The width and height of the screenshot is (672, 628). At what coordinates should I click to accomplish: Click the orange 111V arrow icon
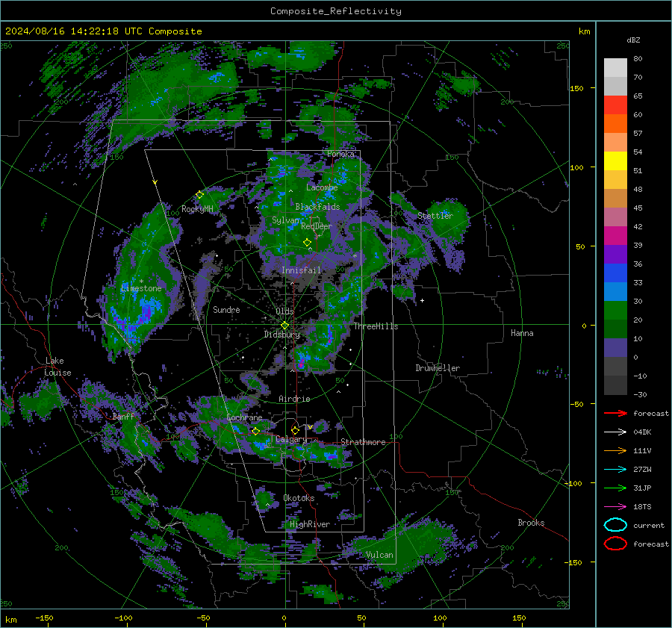[615, 450]
